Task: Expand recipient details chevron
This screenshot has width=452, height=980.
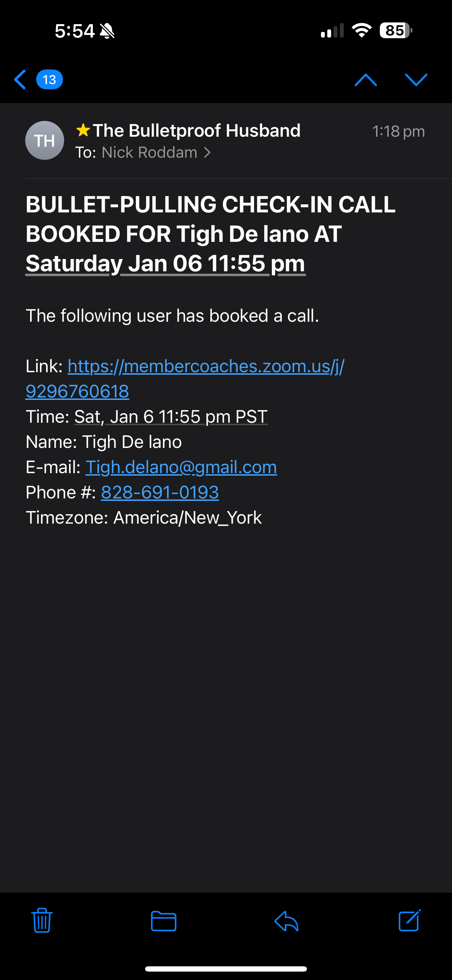Action: click(x=207, y=152)
